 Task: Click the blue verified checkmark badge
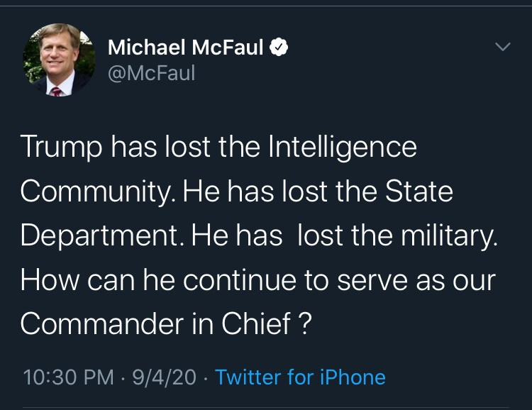tap(279, 48)
